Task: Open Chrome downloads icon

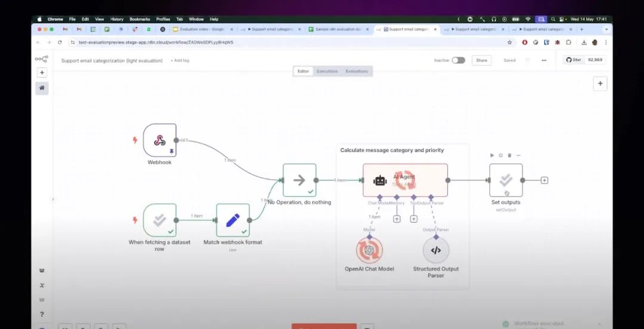Action: (584, 42)
